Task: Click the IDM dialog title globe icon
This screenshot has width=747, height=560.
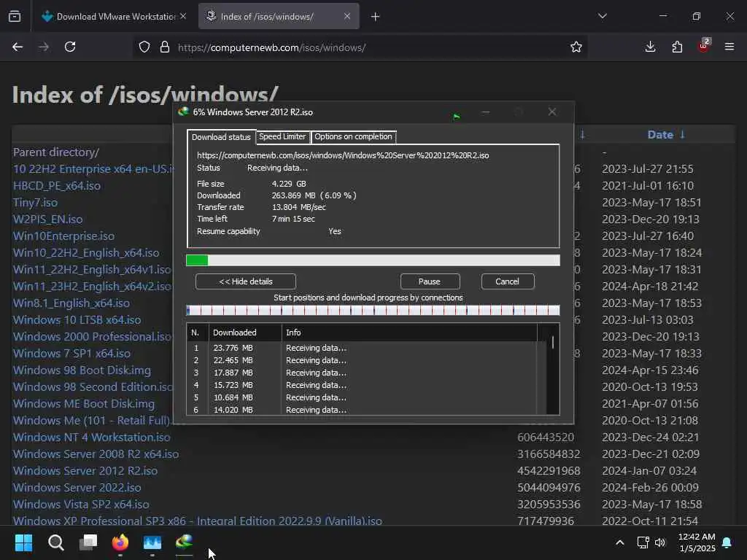Action: pos(183,112)
